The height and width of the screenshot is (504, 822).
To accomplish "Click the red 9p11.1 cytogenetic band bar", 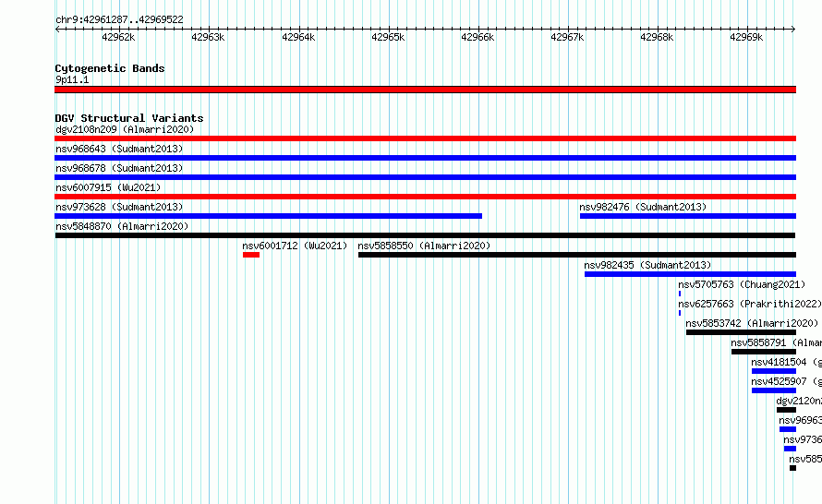I will point(425,90).
